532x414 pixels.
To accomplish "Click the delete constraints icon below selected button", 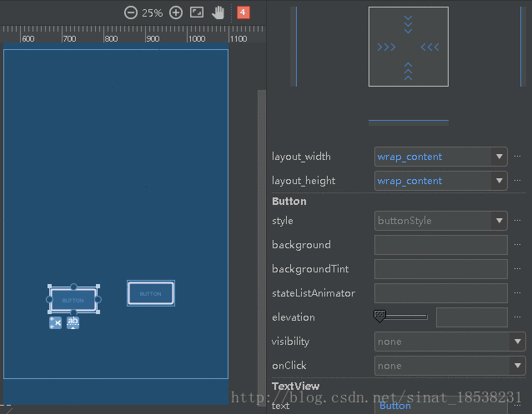I will 55,322.
